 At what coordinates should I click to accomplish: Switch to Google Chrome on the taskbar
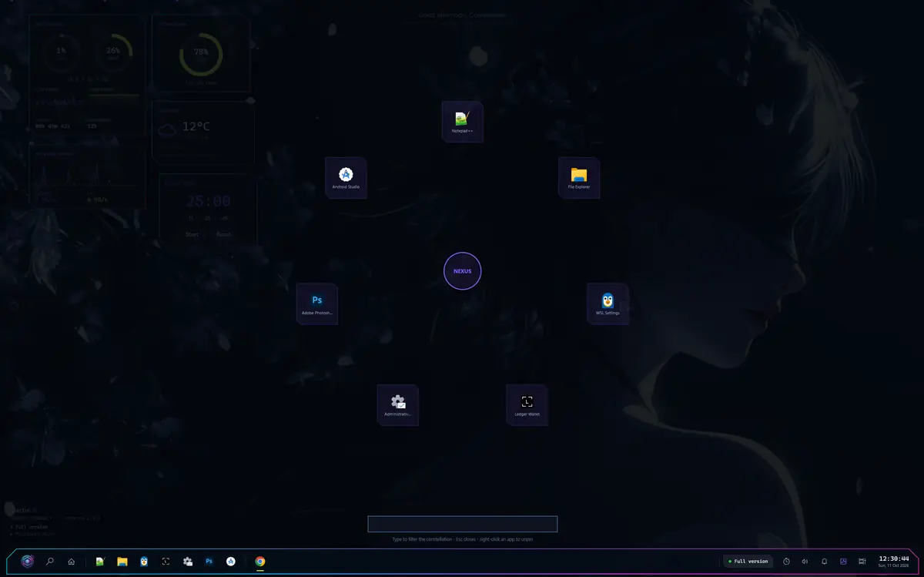point(260,562)
